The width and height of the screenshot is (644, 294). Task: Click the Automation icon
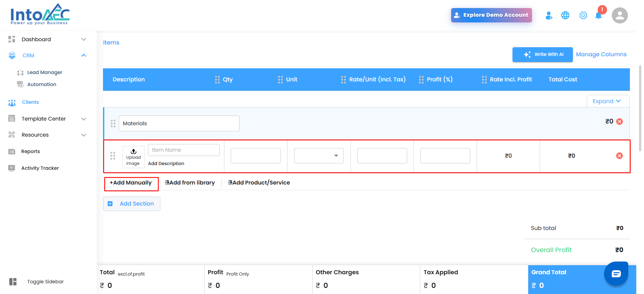click(x=20, y=84)
